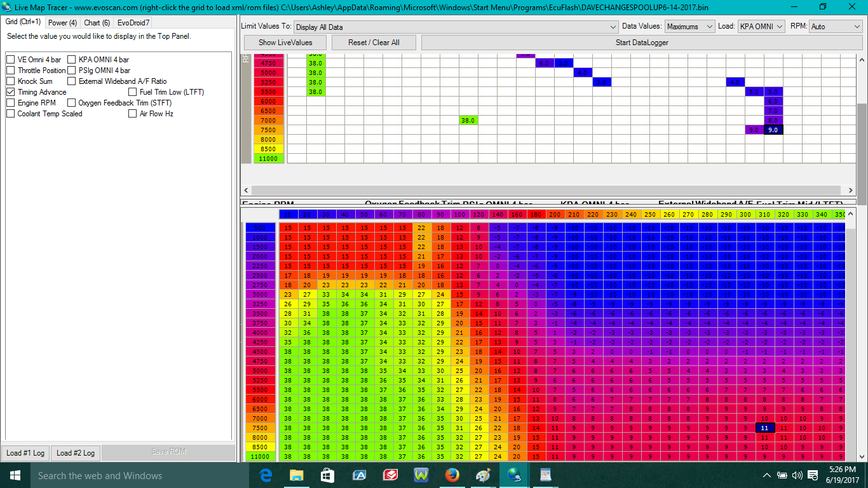Switch to the EvoDroid7 tab
Screen dimensions: 868x488
tap(133, 22)
